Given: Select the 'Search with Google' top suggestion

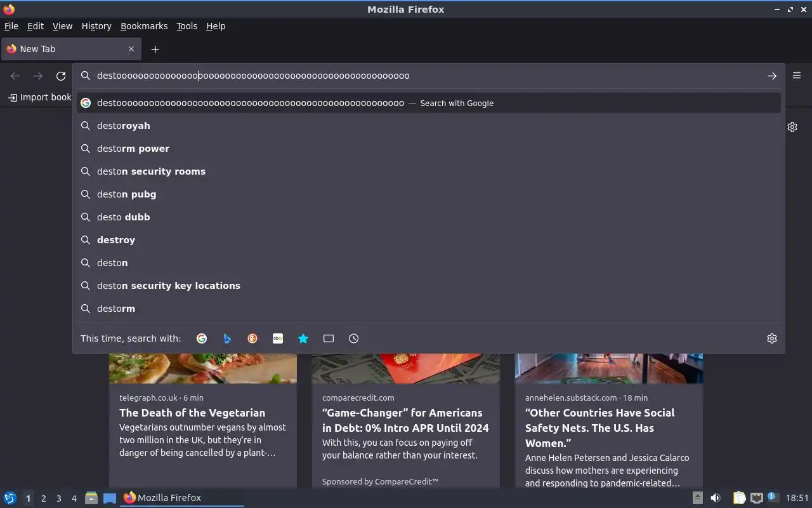Looking at the screenshot, I should [x=429, y=103].
